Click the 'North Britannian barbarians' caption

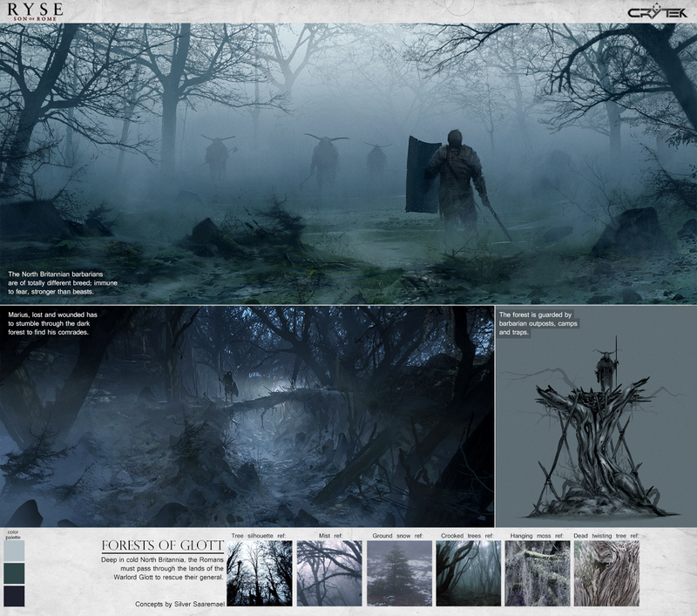[63, 283]
